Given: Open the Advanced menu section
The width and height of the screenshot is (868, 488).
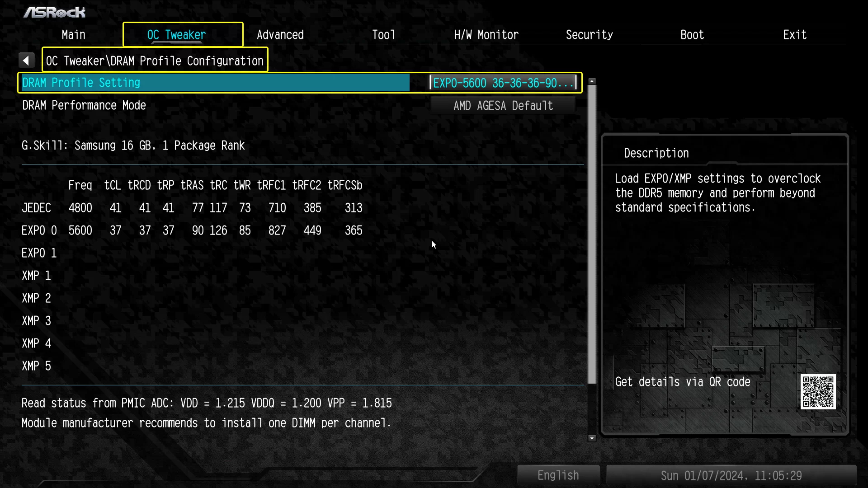Looking at the screenshot, I should [279, 34].
